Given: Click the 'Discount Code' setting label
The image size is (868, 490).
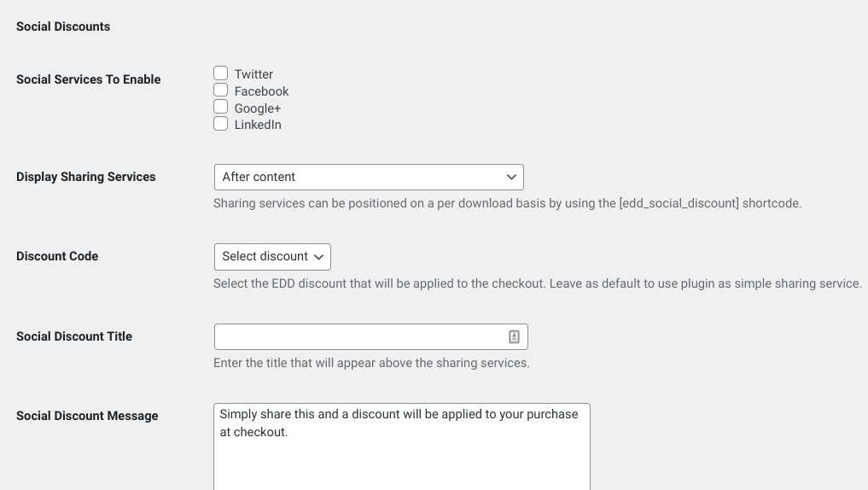Looking at the screenshot, I should (x=57, y=256).
